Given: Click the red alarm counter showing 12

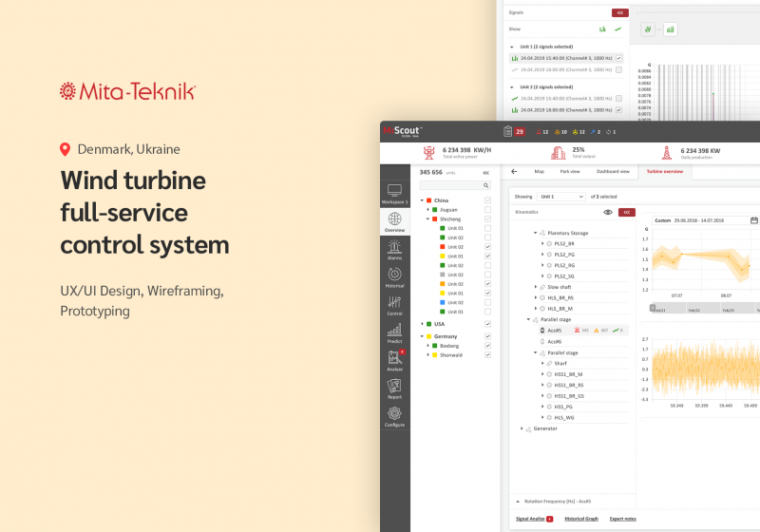Looking at the screenshot, I should (x=541, y=132).
